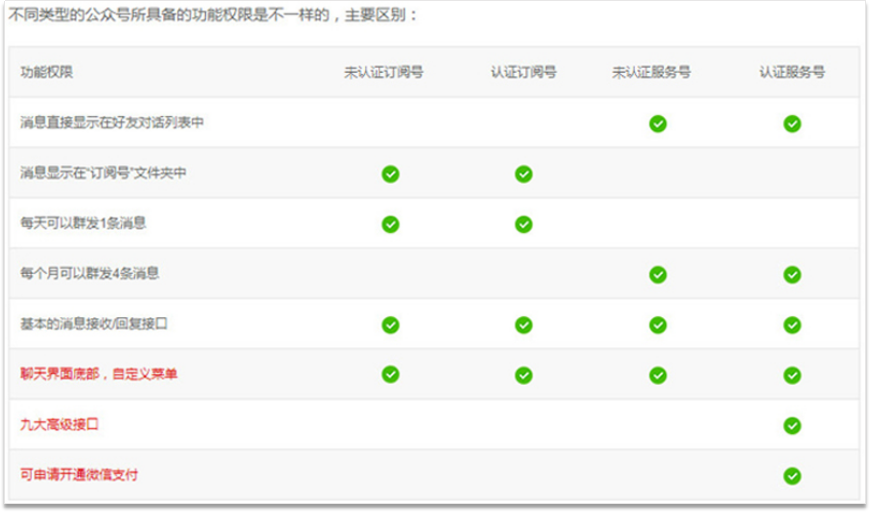Select the 未认证服务号 column header

pyautogui.click(x=652, y=73)
